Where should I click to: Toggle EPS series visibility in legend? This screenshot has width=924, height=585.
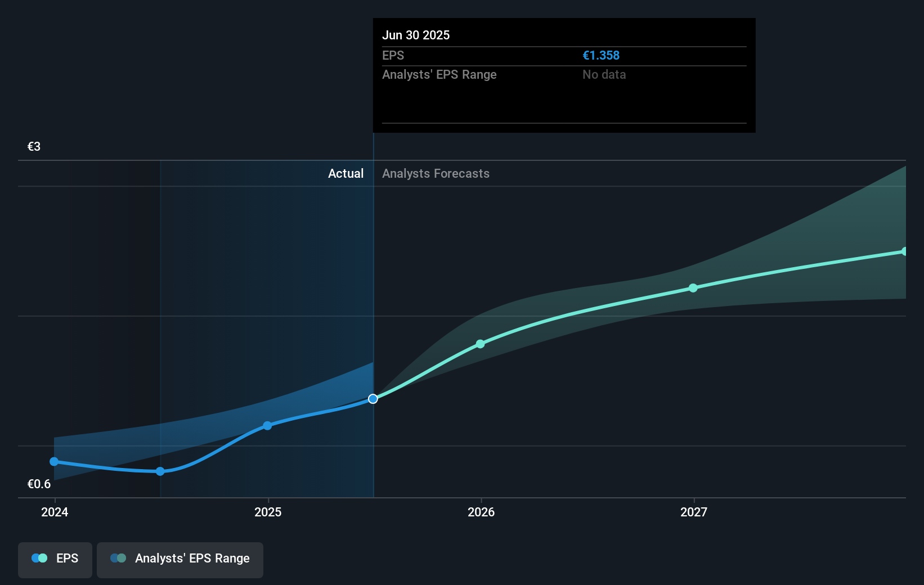coord(55,560)
